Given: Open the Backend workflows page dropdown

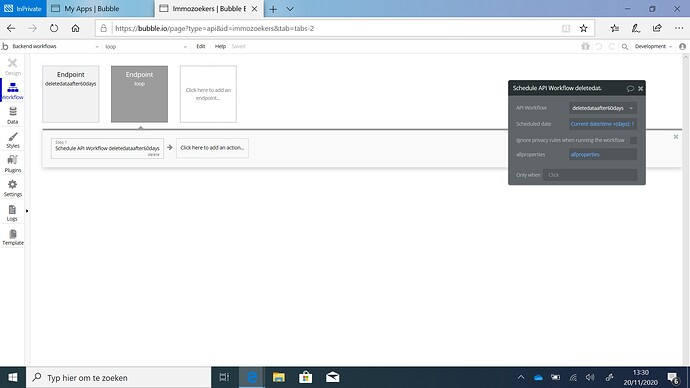Looking at the screenshot, I should point(55,46).
